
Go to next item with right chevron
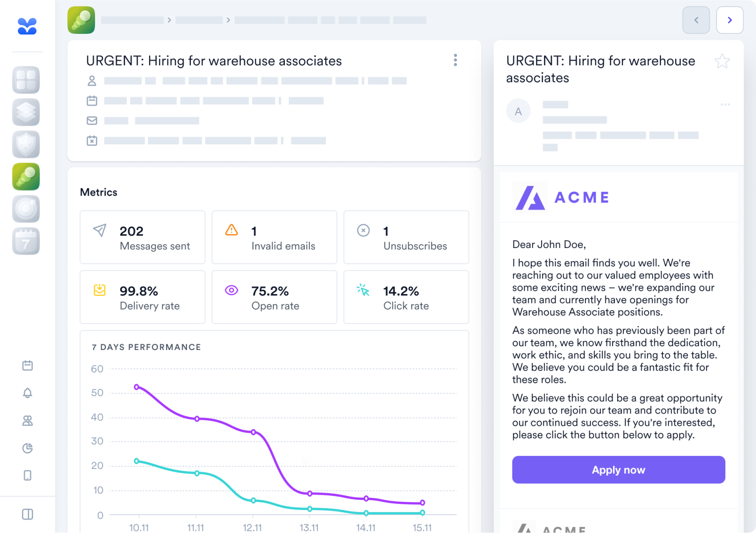coord(730,20)
